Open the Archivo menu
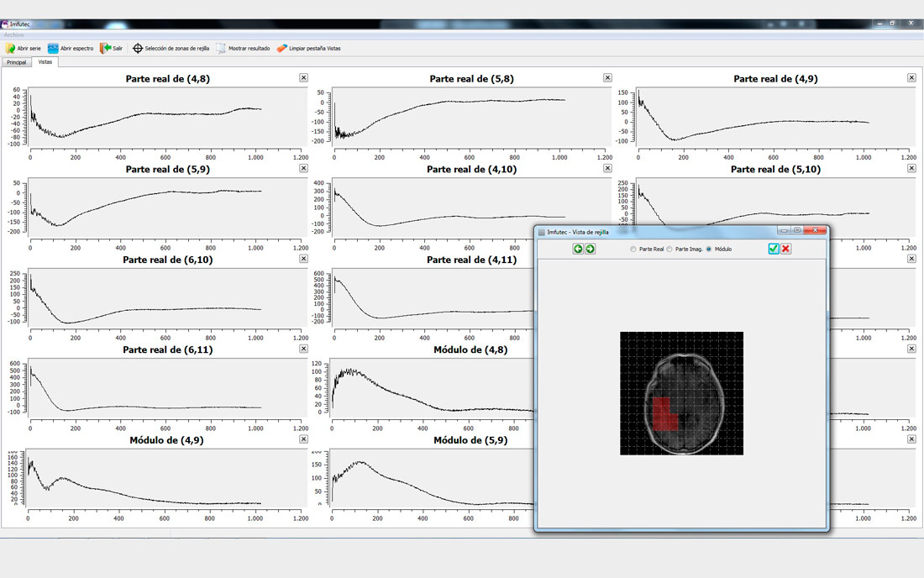The height and width of the screenshot is (578, 924). (14, 35)
